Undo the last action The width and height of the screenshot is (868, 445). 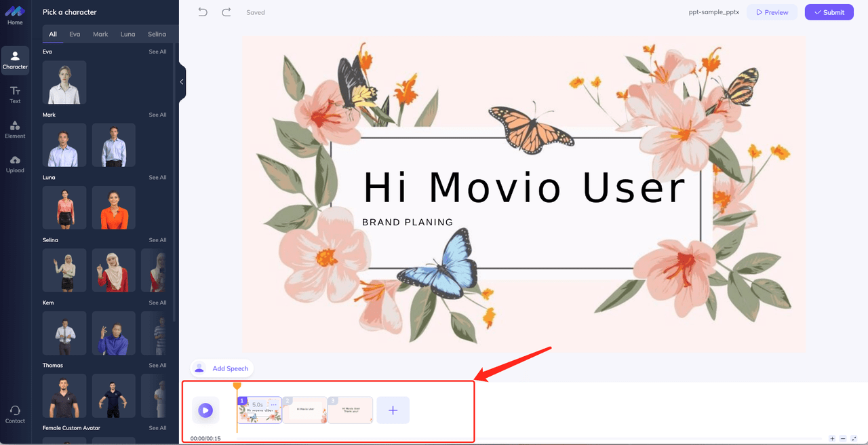click(x=203, y=12)
